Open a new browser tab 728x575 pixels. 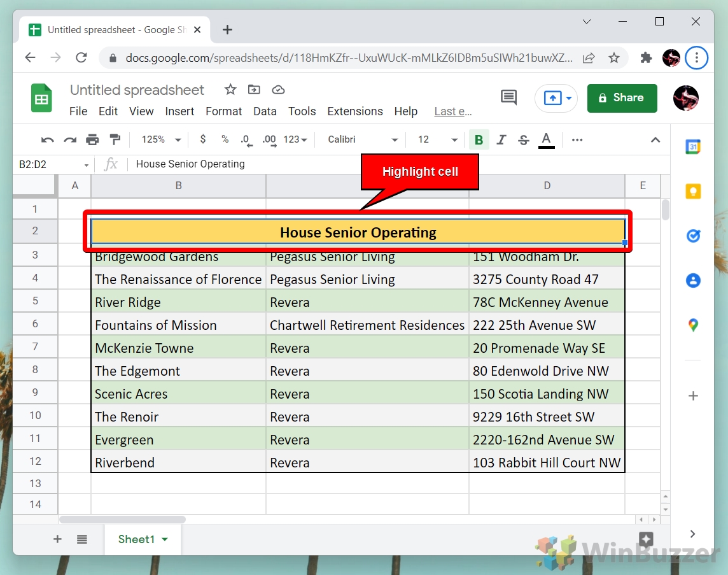[227, 30]
